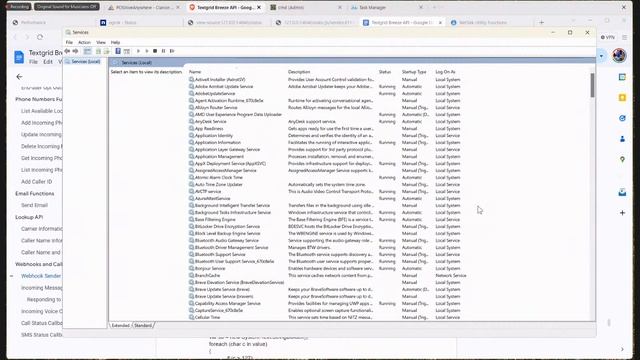Open Docs File menu behind Services window
The width and height of the screenshot is (640, 360).
[33, 62]
